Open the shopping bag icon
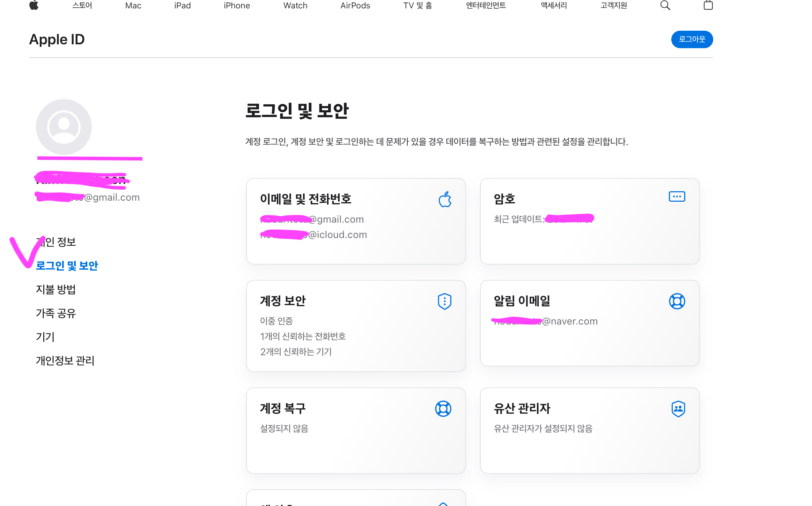This screenshot has width=812, height=506. pyautogui.click(x=708, y=5)
